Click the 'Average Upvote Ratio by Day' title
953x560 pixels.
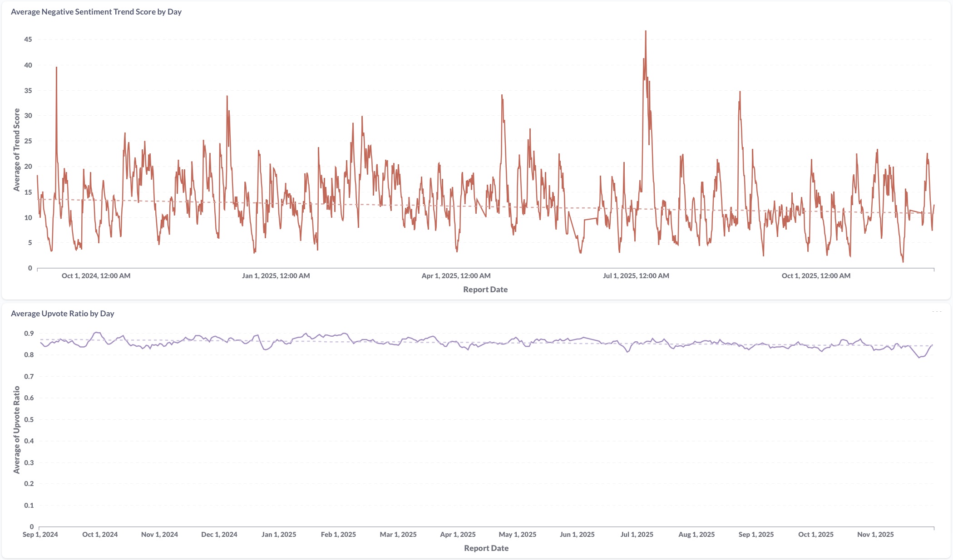click(x=62, y=314)
